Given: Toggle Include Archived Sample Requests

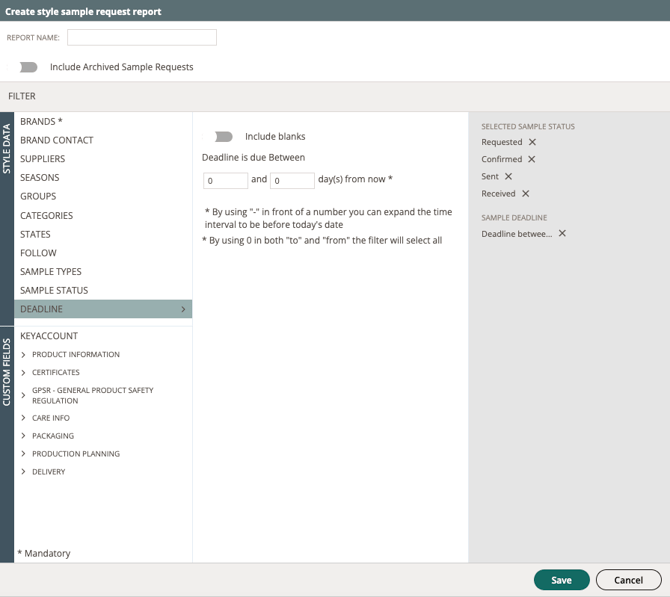Looking at the screenshot, I should tap(28, 67).
